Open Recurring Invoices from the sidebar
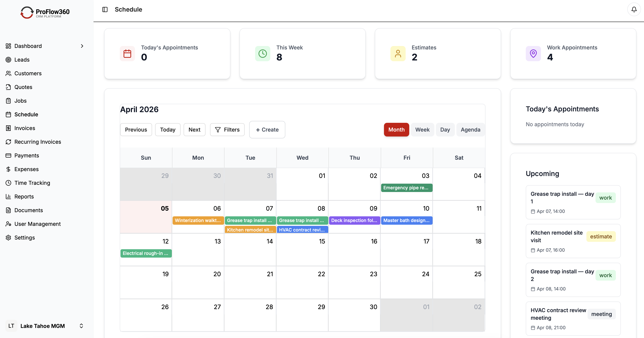This screenshot has width=644, height=338. pyautogui.click(x=37, y=141)
